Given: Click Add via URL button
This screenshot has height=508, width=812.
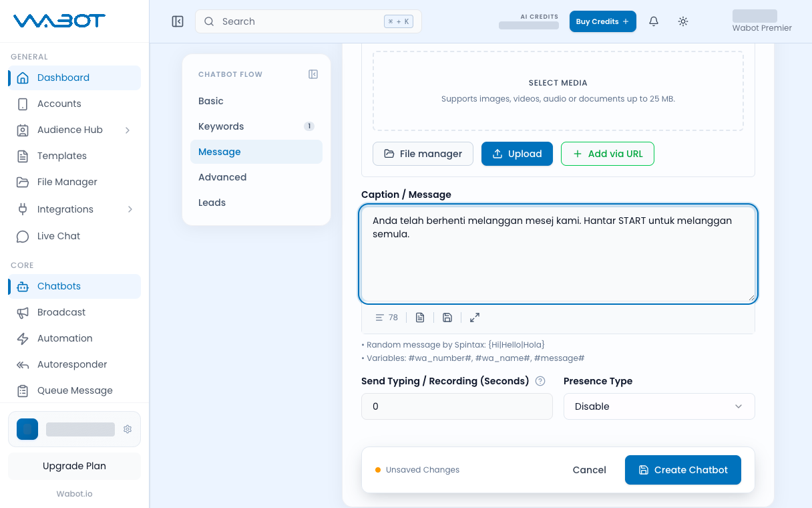Looking at the screenshot, I should coord(608,154).
